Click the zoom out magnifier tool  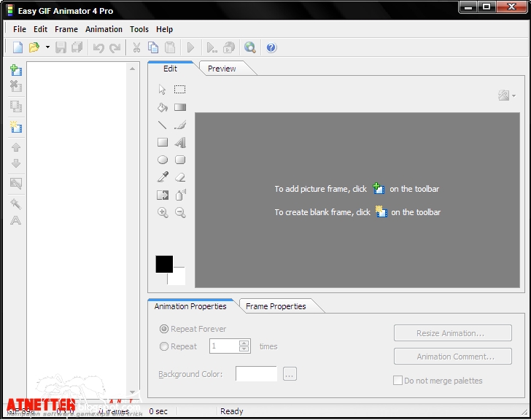point(180,212)
